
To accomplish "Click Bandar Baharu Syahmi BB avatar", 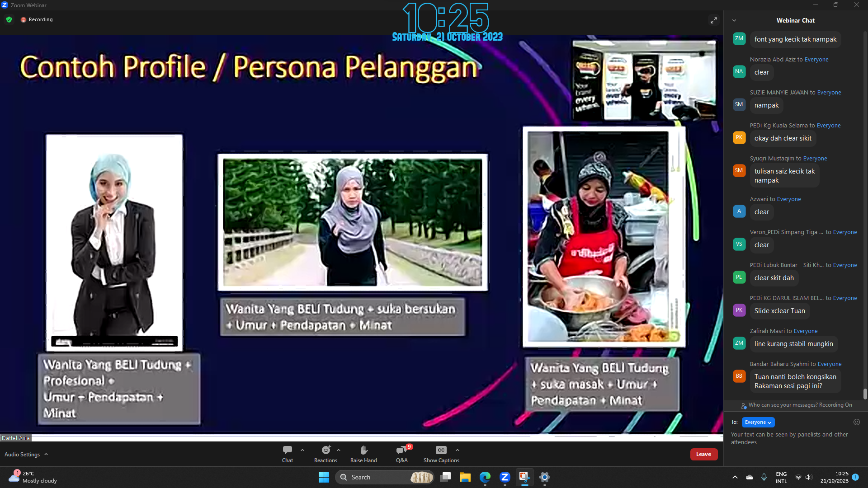I will (x=739, y=376).
